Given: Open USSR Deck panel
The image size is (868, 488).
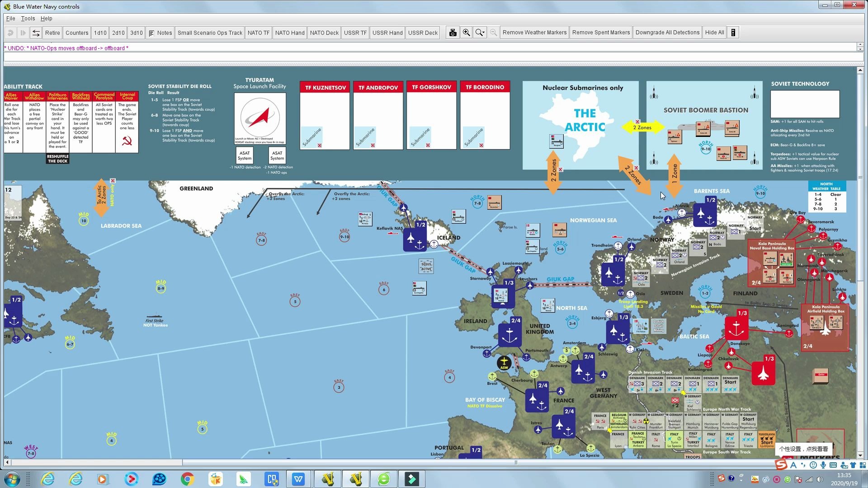Looking at the screenshot, I should [x=423, y=32].
